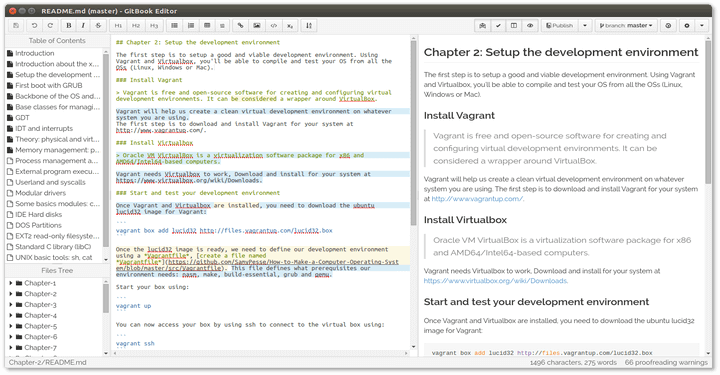Insert a hyperlink with the chain icon

click(x=240, y=26)
